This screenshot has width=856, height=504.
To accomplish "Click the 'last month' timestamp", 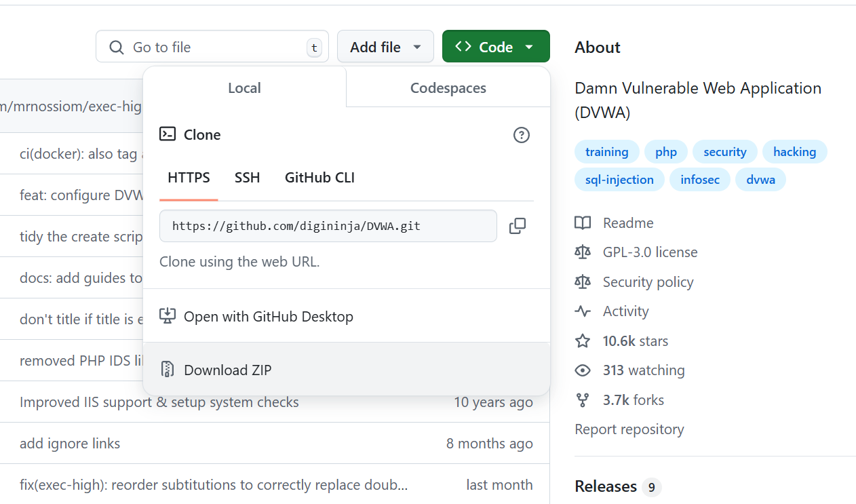I will tap(499, 485).
